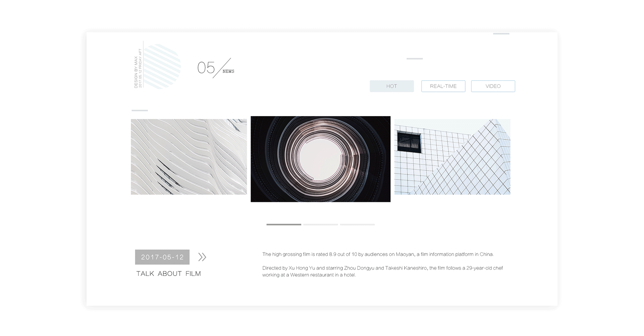
Task: Click the dark window in grid building image
Action: 409,142
